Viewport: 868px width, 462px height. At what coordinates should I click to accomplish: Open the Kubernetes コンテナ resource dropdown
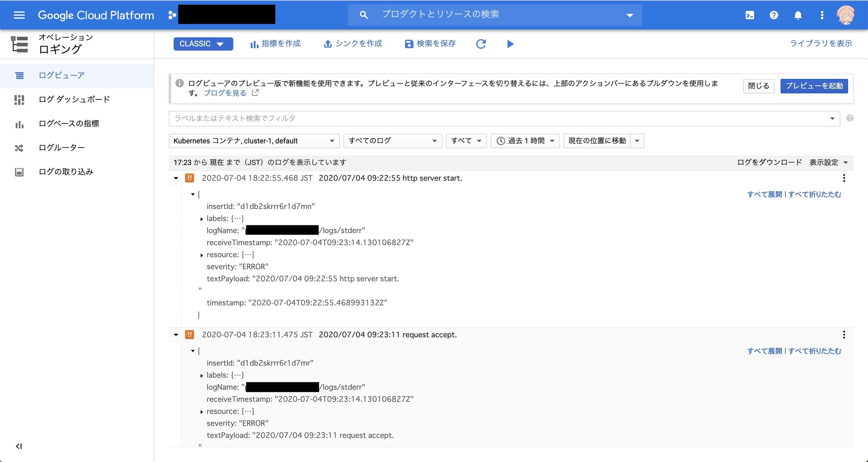pos(254,141)
